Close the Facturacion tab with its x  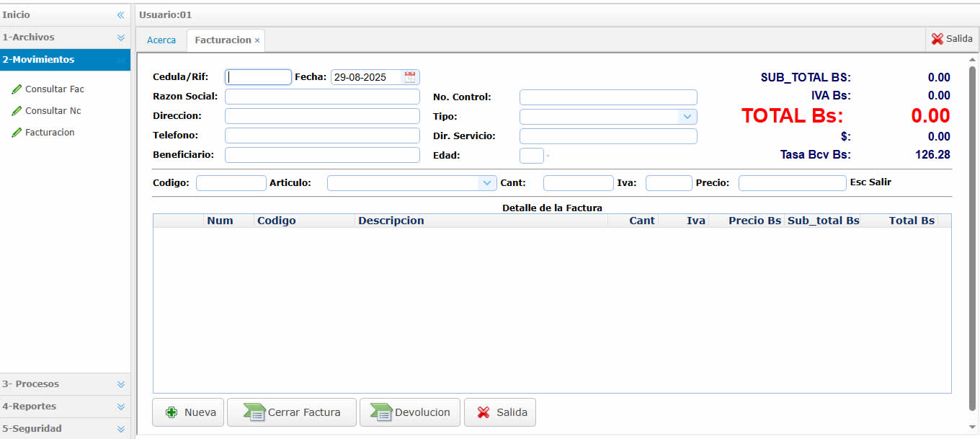pyautogui.click(x=257, y=40)
